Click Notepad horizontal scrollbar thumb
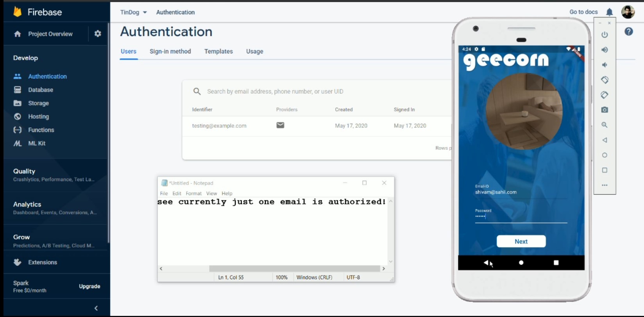This screenshot has height=317, width=644. tap(295, 269)
